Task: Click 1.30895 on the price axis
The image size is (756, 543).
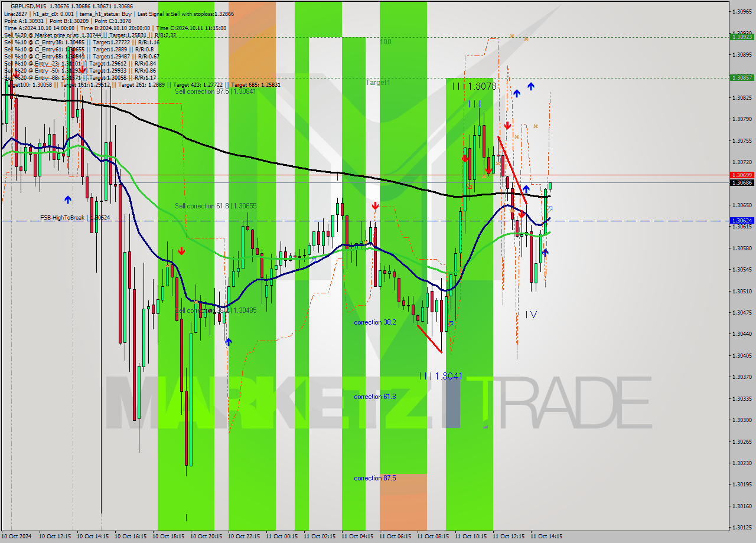Action: [x=742, y=54]
